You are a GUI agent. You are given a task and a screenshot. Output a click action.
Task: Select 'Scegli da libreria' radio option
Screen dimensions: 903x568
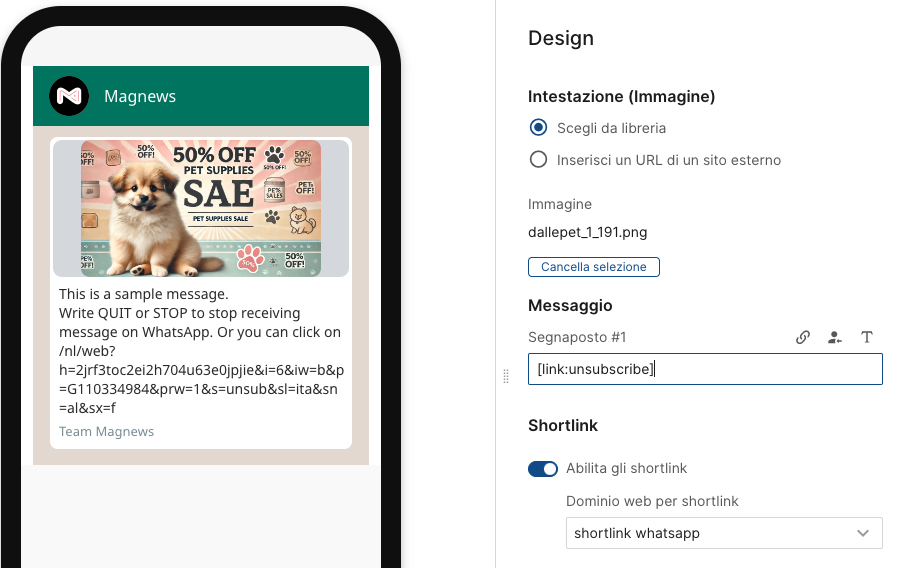coord(538,127)
